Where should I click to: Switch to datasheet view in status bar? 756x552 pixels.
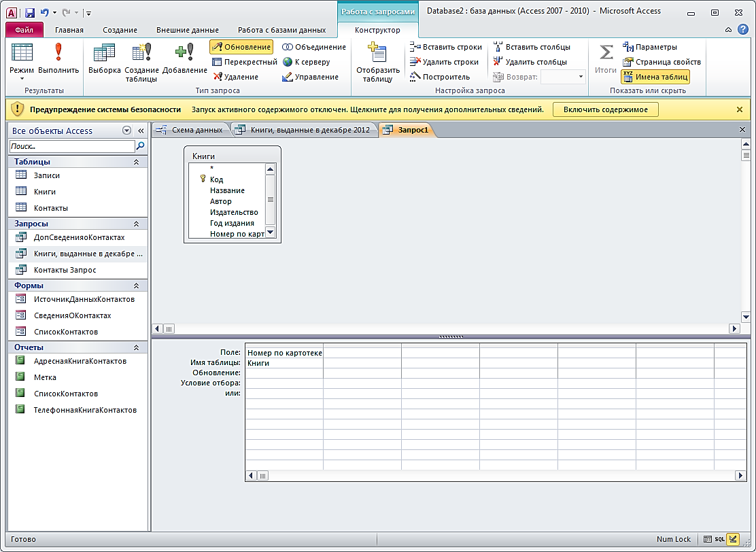[x=707, y=539]
